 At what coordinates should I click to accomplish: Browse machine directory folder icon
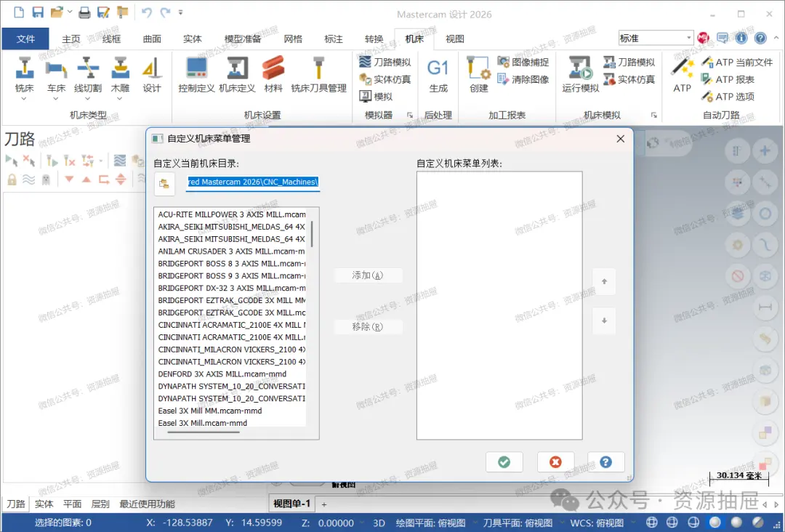164,184
